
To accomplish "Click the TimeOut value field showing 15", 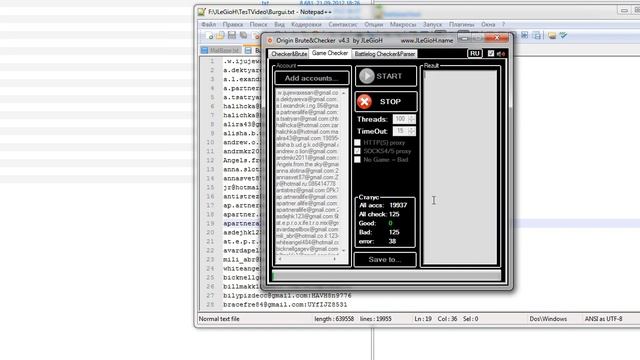I will click(400, 131).
